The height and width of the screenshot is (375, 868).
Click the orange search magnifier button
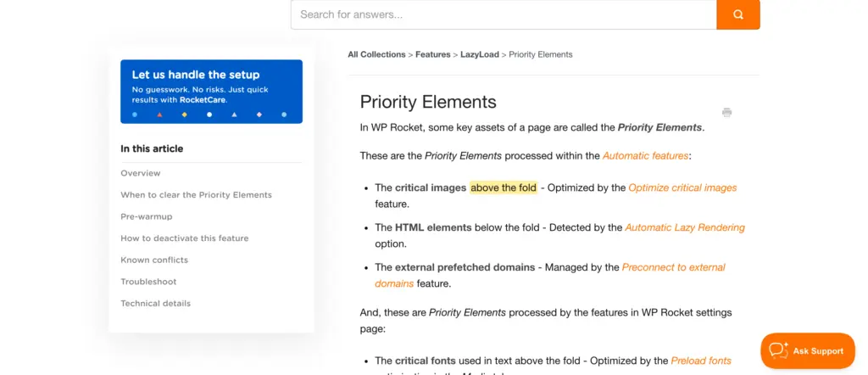(x=738, y=15)
